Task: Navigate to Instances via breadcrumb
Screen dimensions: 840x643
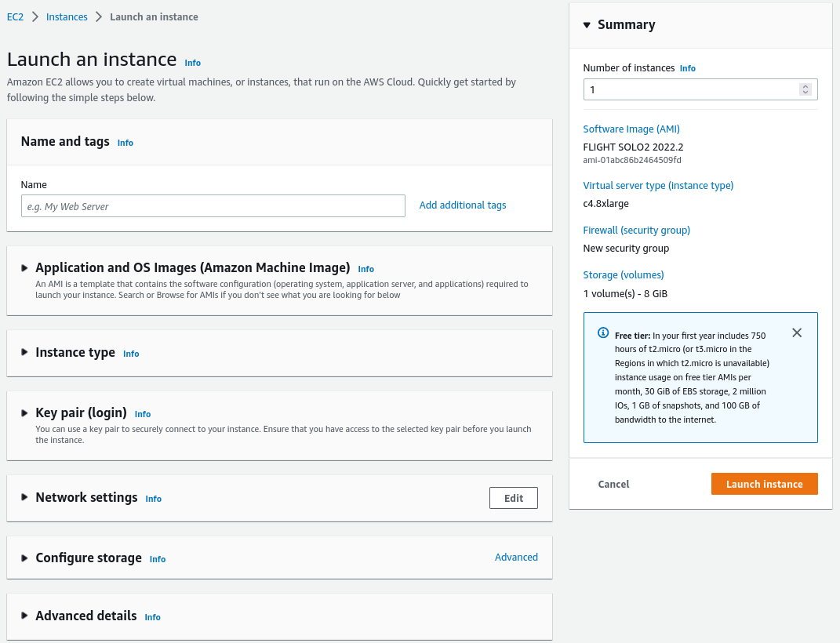Action: tap(67, 16)
